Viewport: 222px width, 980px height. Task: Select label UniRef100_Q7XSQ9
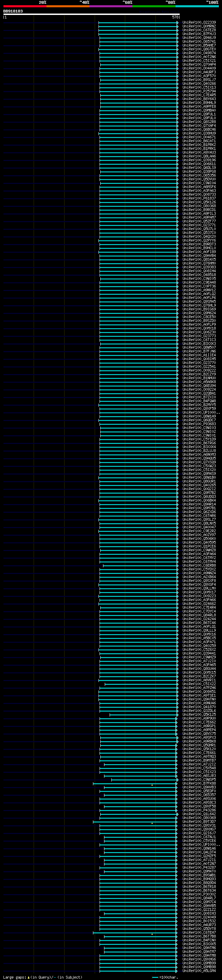[x=199, y=462]
